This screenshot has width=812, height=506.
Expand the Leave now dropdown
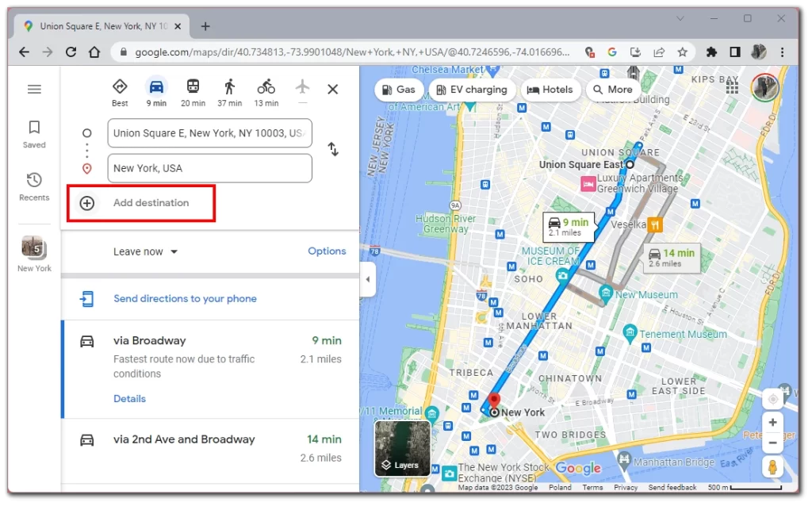tap(146, 251)
